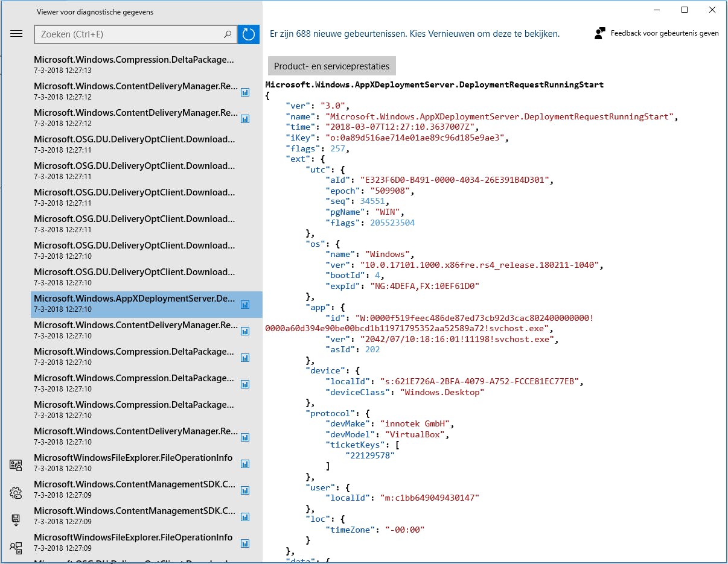Select the topmost ContentDeliveryManager event

134,91
